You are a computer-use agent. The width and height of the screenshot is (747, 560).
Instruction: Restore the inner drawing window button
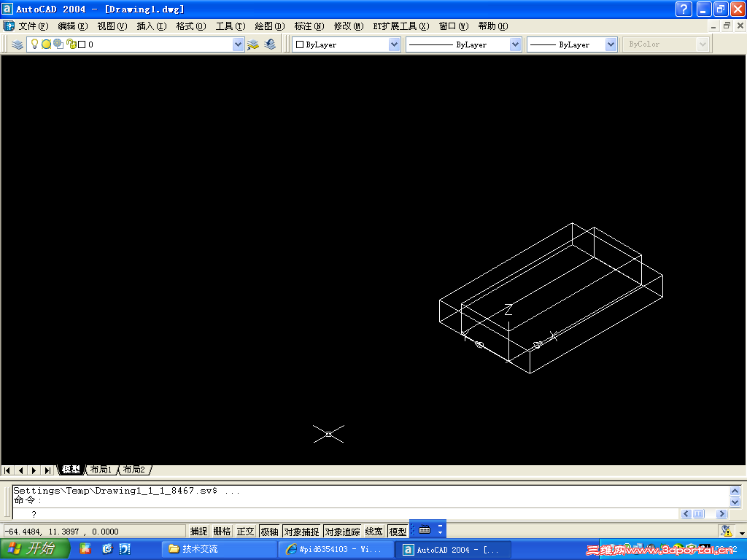pyautogui.click(x=727, y=26)
